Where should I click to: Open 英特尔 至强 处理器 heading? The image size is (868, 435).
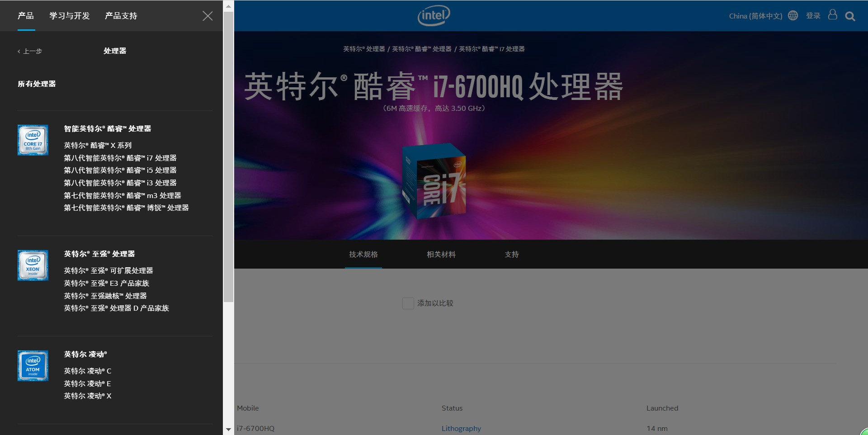[99, 254]
